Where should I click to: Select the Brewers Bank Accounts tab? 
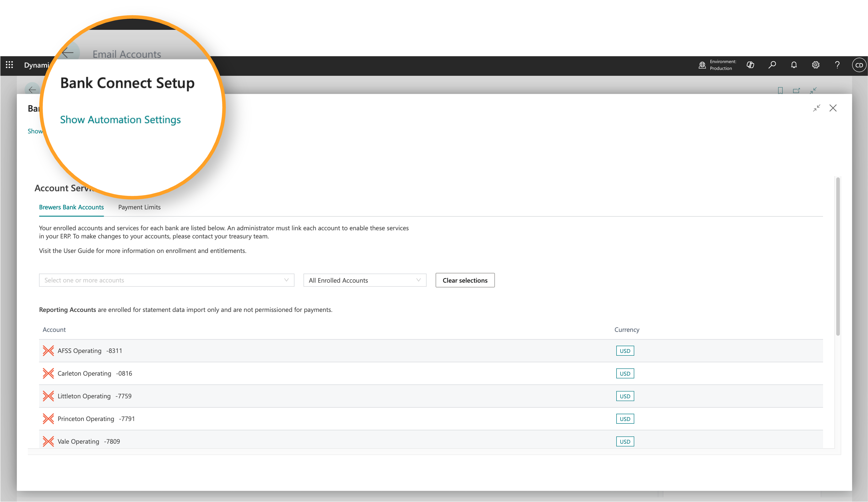(71, 207)
